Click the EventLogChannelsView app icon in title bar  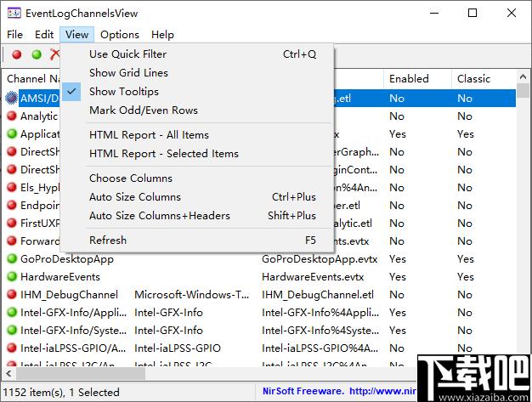click(14, 14)
